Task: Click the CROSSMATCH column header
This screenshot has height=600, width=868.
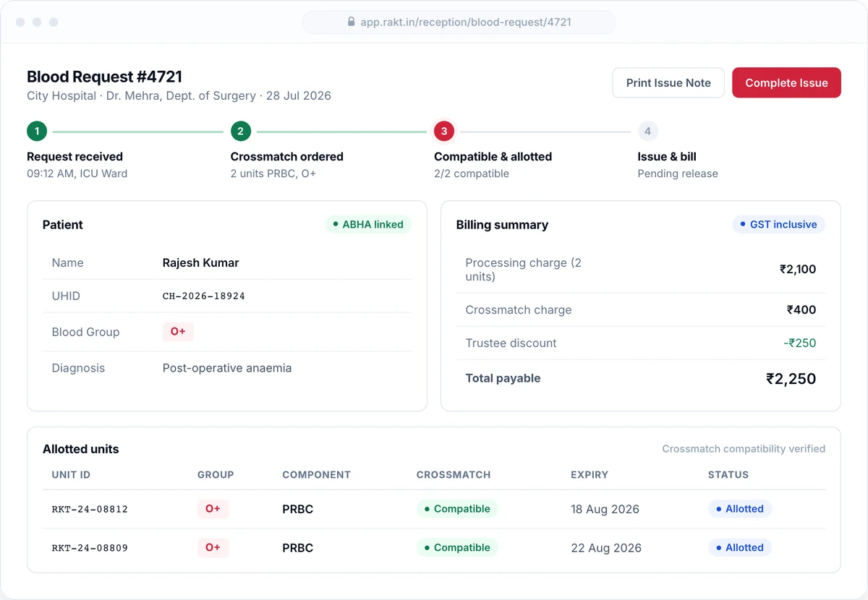Action: [x=454, y=475]
